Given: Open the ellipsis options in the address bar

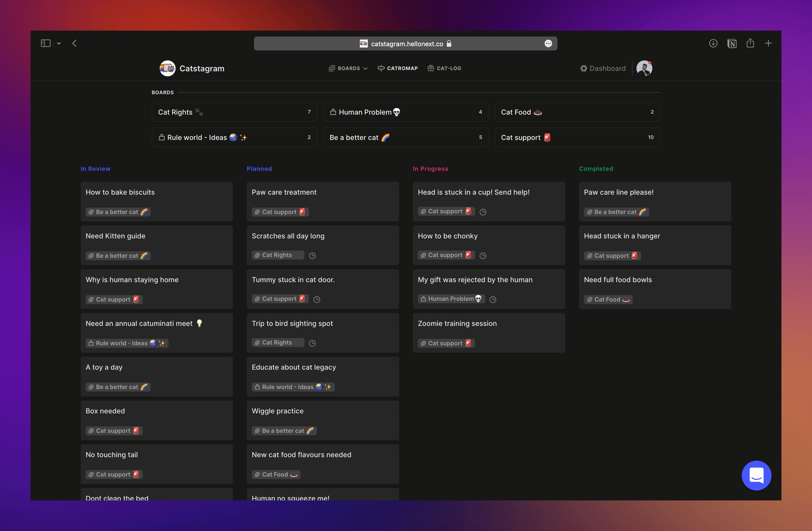Looking at the screenshot, I should click(548, 43).
